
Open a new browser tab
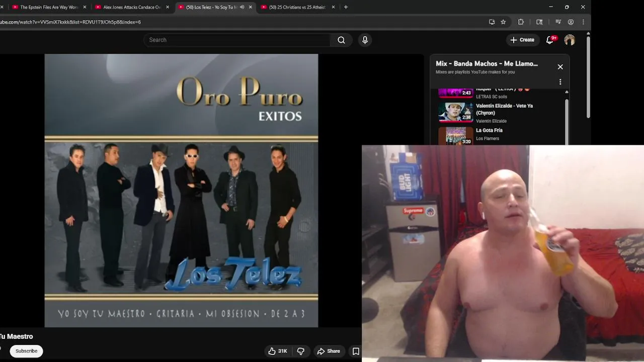pos(346,7)
